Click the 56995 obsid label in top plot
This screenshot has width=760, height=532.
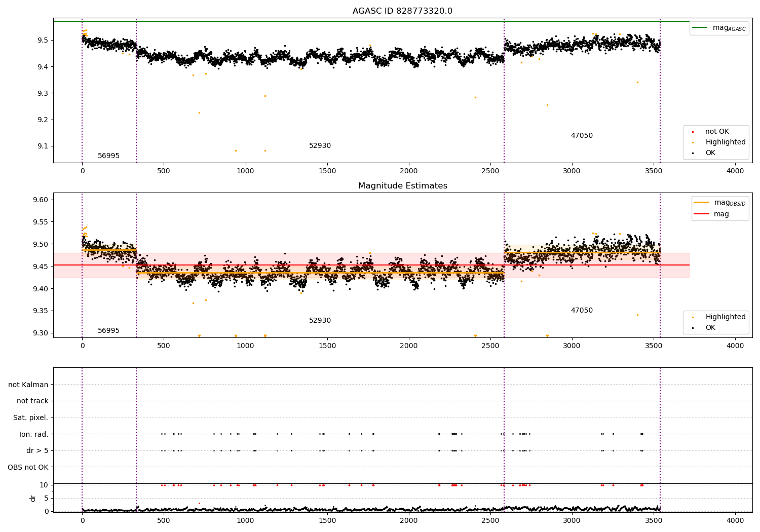[x=108, y=156]
